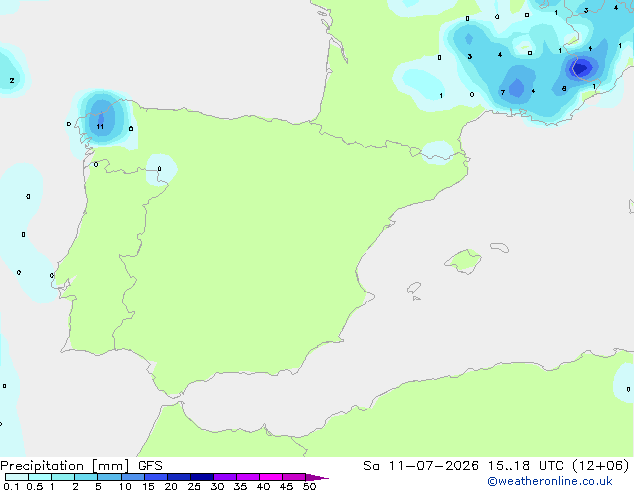This screenshot has width=634, height=490.
Task: Click the 45–50 mm legend color box
Action: point(294,477)
